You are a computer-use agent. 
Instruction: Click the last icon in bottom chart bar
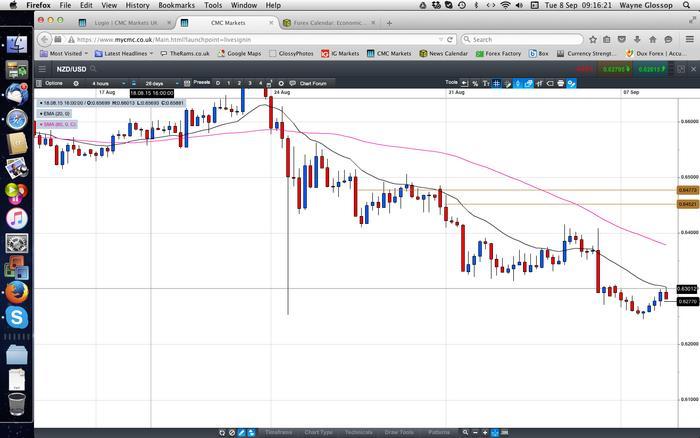pyautogui.click(x=504, y=433)
